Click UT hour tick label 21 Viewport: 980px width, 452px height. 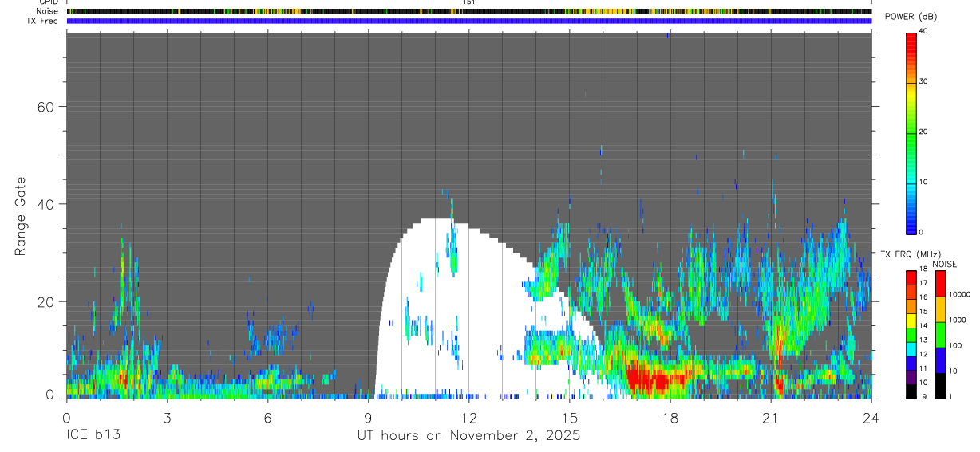coord(771,417)
